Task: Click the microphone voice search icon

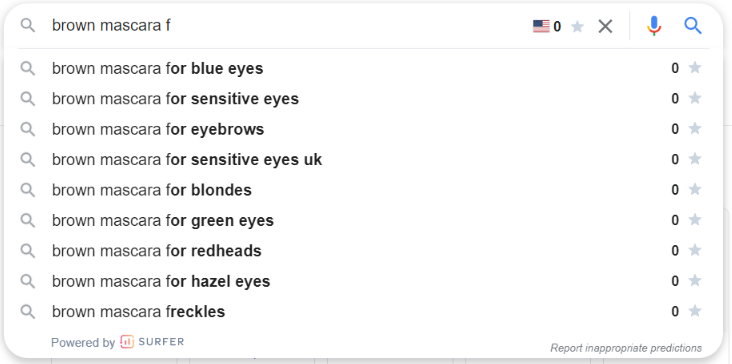Action: tap(654, 26)
